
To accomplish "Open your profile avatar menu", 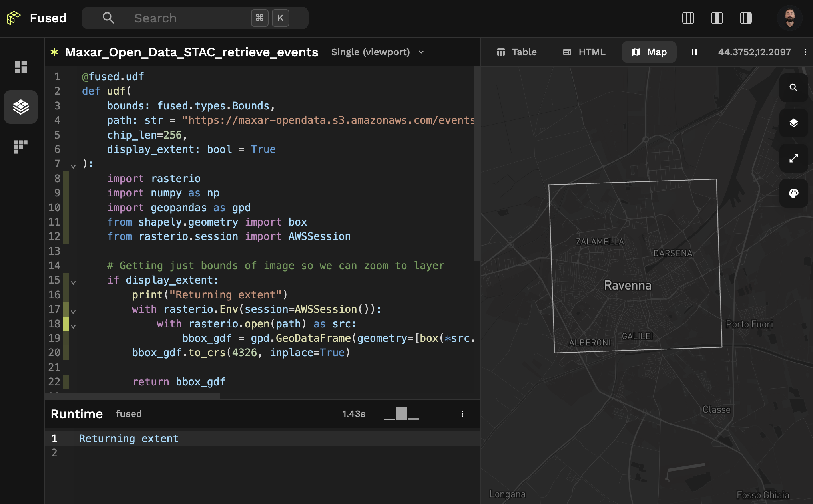I will (x=789, y=18).
